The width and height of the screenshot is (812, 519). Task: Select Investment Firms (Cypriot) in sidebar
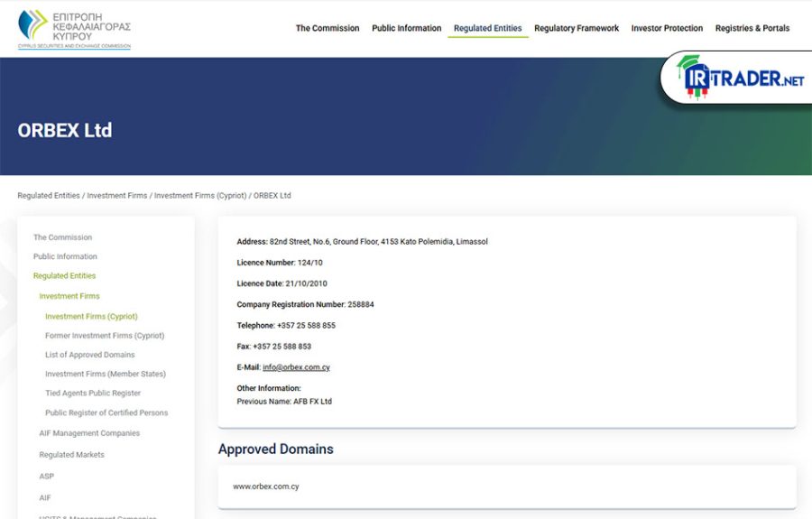tap(91, 316)
